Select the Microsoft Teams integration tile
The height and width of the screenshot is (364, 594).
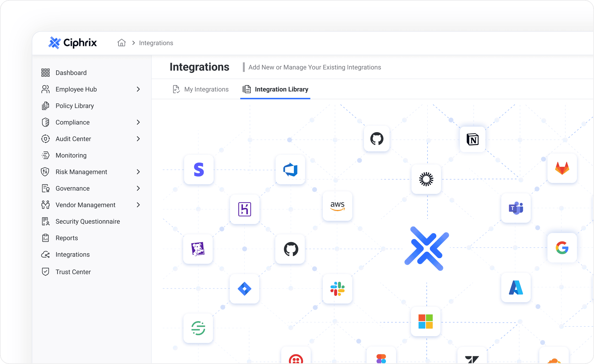pos(516,208)
